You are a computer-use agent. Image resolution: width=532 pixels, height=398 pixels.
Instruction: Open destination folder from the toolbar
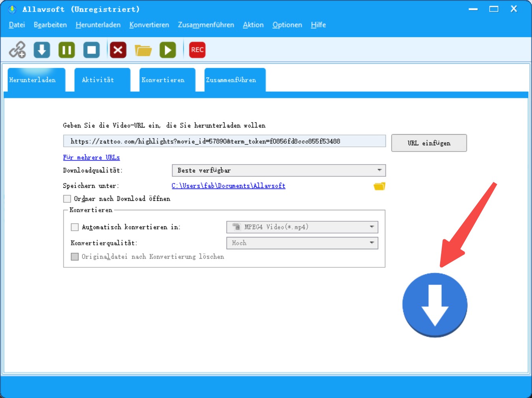(x=143, y=50)
